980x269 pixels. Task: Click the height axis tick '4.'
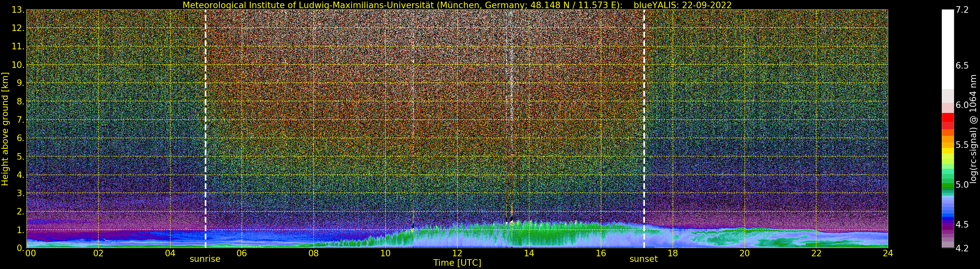coord(21,175)
